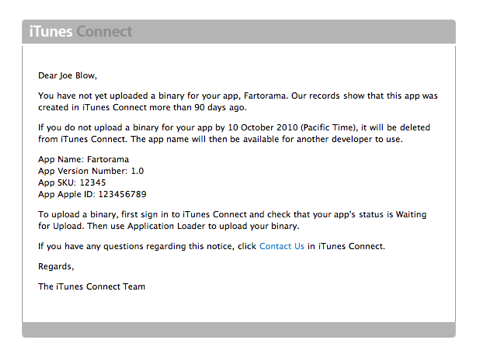
Task: Click the iTunes Connect header logo
Action: (81, 32)
